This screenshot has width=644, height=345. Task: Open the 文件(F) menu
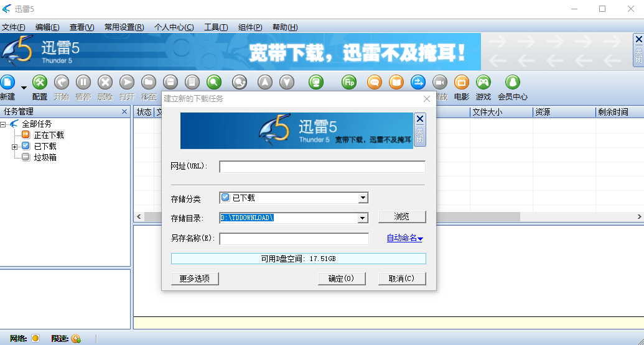pos(13,27)
